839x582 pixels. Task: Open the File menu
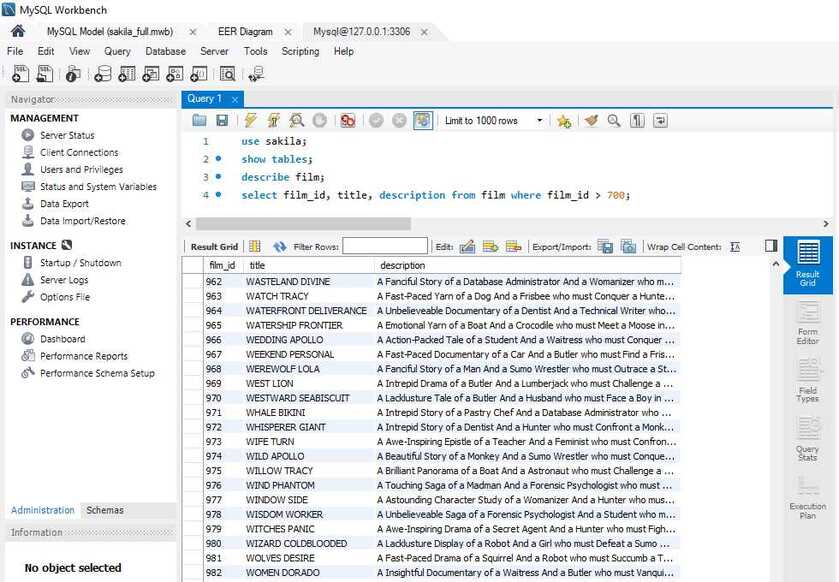pos(15,51)
